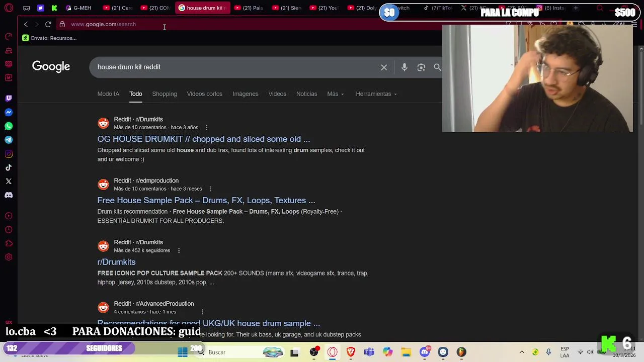
Task: Select the Shopping search tab
Action: (165, 94)
